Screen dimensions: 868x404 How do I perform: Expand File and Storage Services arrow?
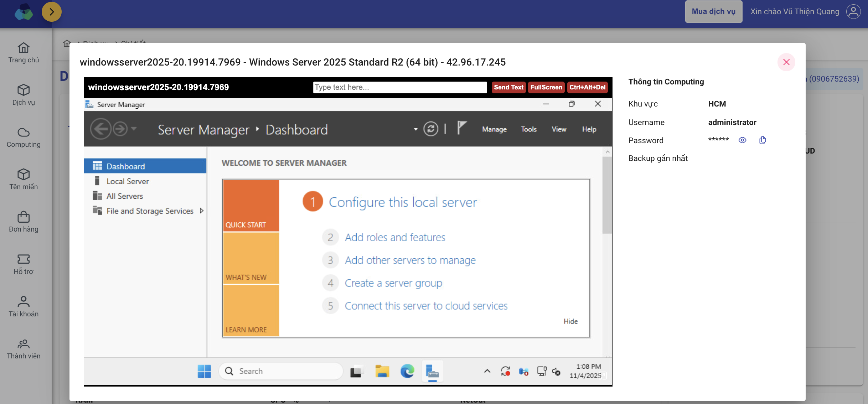202,211
